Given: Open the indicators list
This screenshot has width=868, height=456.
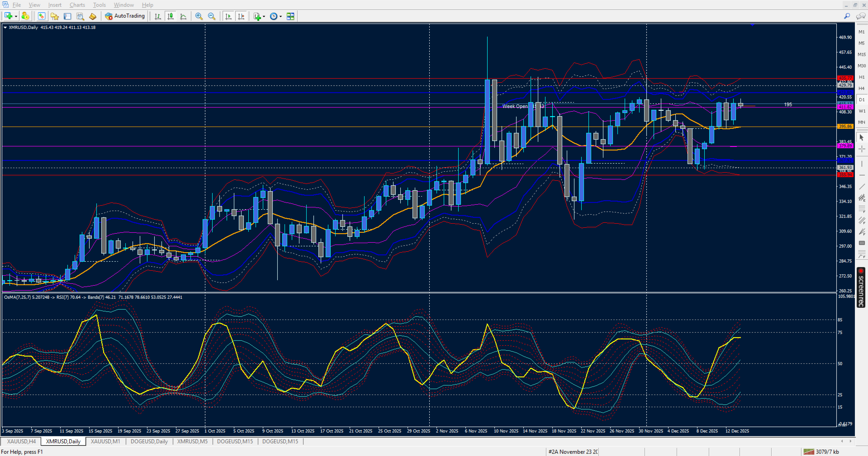Looking at the screenshot, I should (x=257, y=16).
